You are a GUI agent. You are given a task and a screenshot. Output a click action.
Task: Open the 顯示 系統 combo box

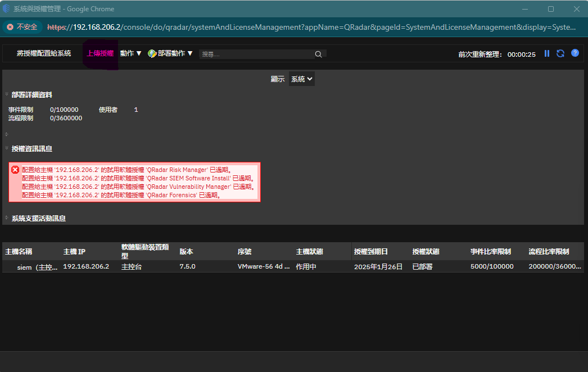coord(301,79)
